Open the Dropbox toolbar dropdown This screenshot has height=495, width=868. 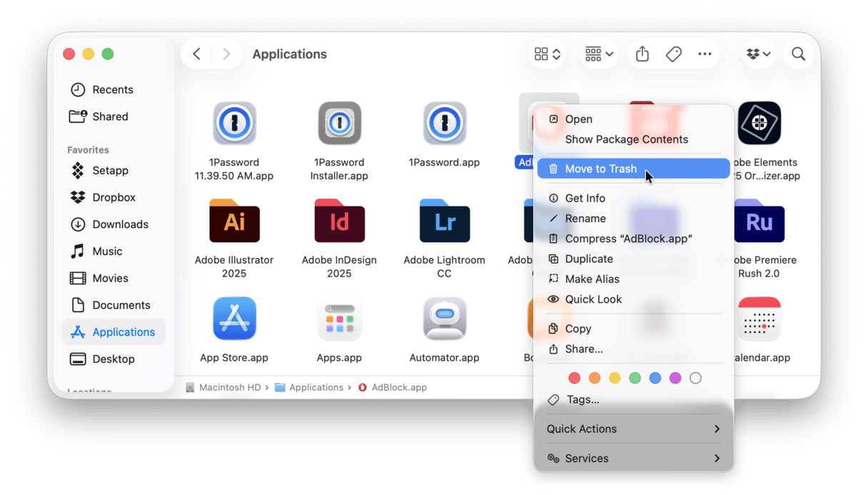point(758,54)
